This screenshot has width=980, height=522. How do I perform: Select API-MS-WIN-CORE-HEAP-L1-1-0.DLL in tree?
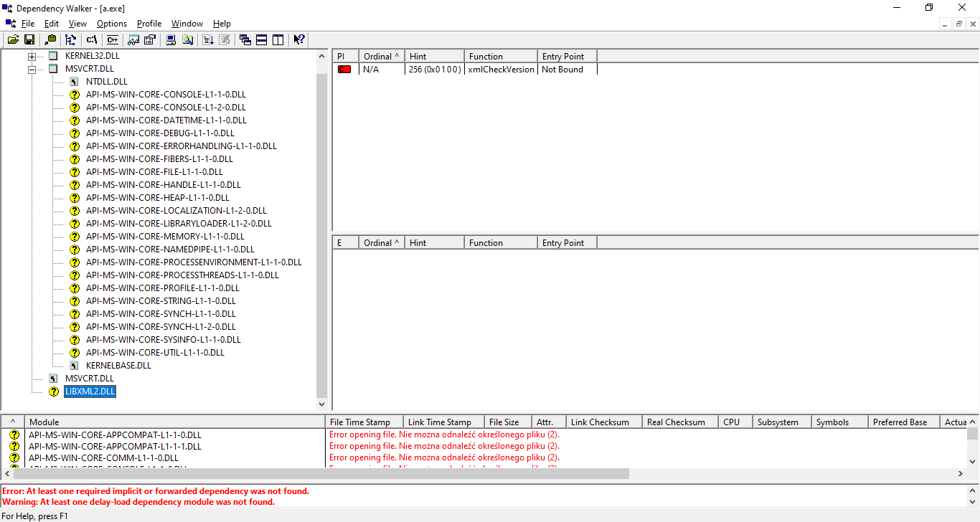tap(158, 198)
